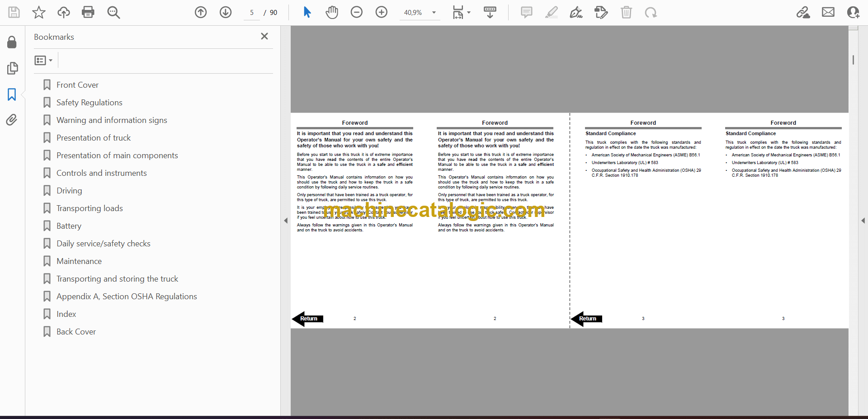Select the Highlight text tool
Viewport: 868px width, 419px height.
tap(552, 12)
